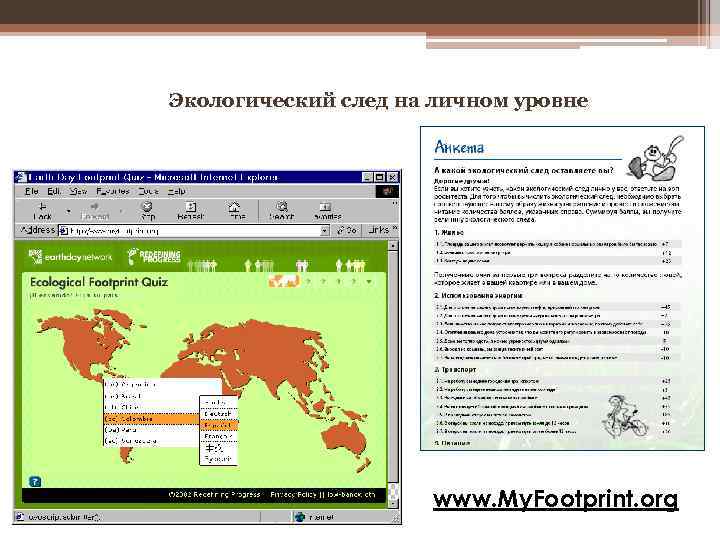Expand the toolbar overflow chevron
Viewport: 720px width, 540px height.
(395, 202)
